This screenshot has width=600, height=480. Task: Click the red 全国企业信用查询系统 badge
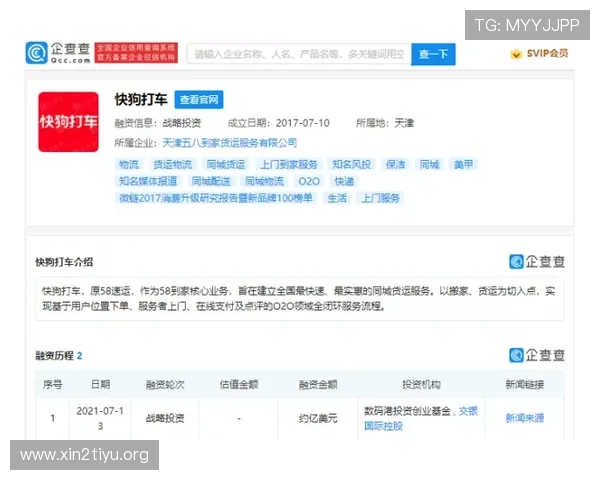136,53
